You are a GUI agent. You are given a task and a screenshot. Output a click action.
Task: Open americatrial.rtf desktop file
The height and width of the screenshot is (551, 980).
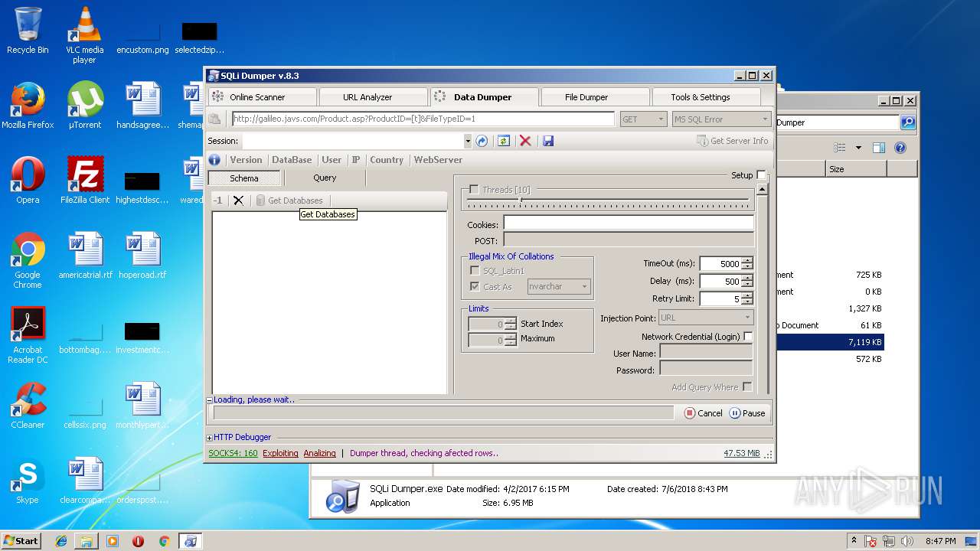click(85, 256)
